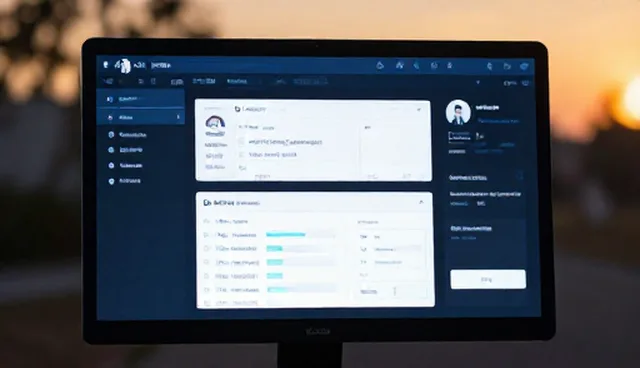The width and height of the screenshot is (640, 368).
Task: Click the first icon of the header's right icon group
Action: [x=380, y=65]
